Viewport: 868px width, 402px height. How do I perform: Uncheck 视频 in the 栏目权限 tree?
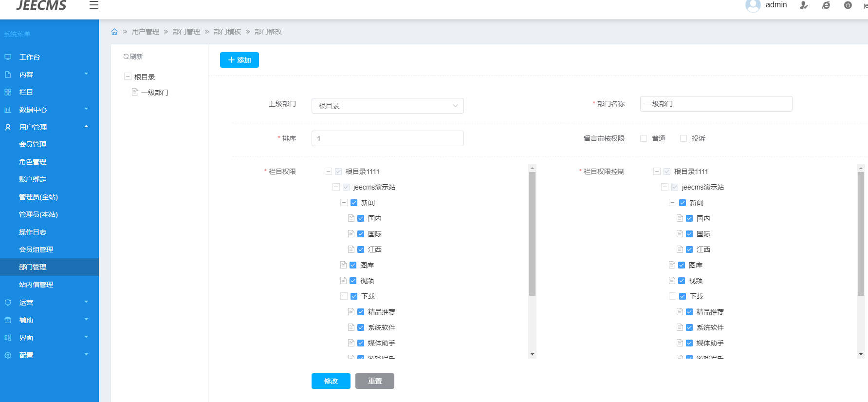[353, 281]
